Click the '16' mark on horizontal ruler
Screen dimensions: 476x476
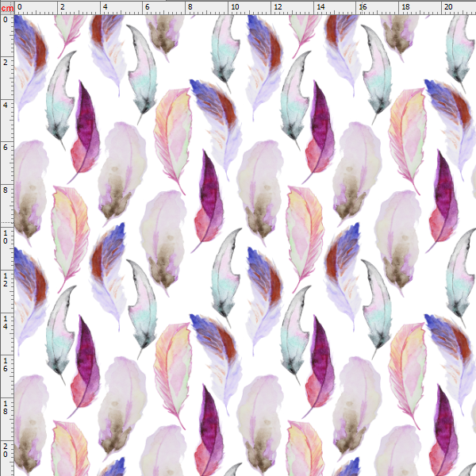click(363, 6)
